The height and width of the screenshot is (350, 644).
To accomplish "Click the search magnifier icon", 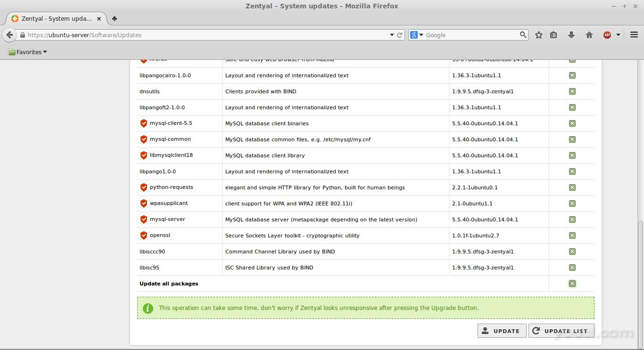I will (x=523, y=35).
